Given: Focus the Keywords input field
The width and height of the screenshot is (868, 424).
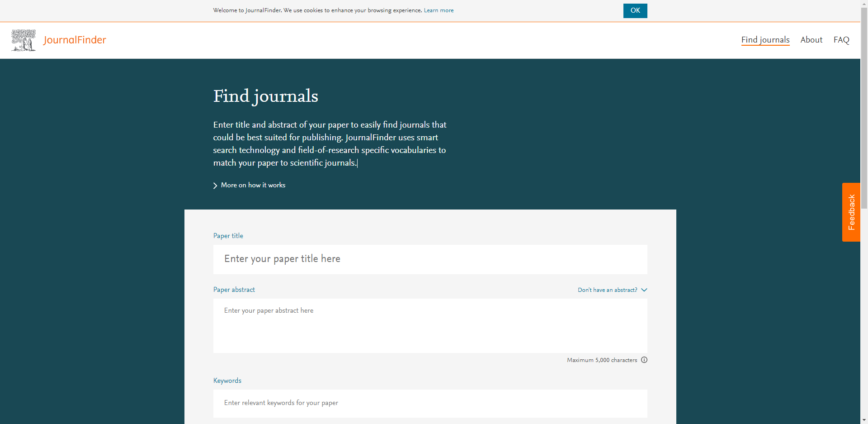Looking at the screenshot, I should pyautogui.click(x=430, y=404).
